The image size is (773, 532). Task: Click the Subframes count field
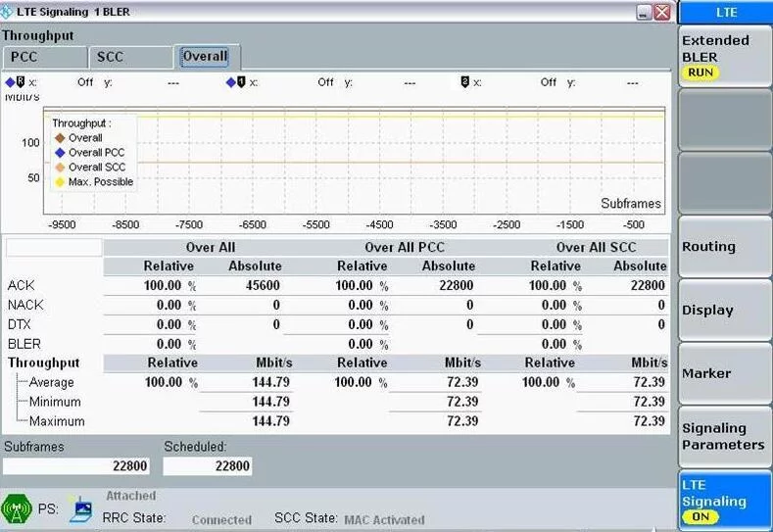point(75,466)
